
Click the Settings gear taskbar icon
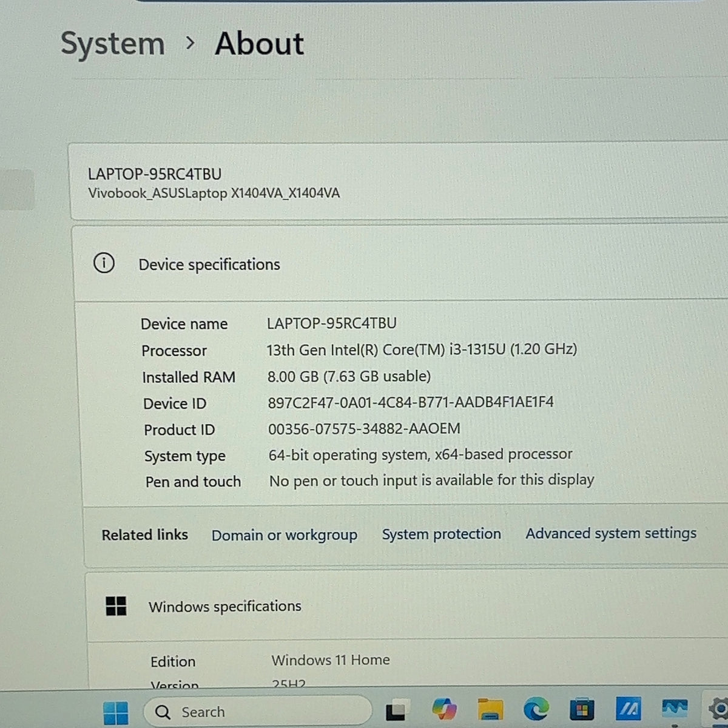click(718, 709)
